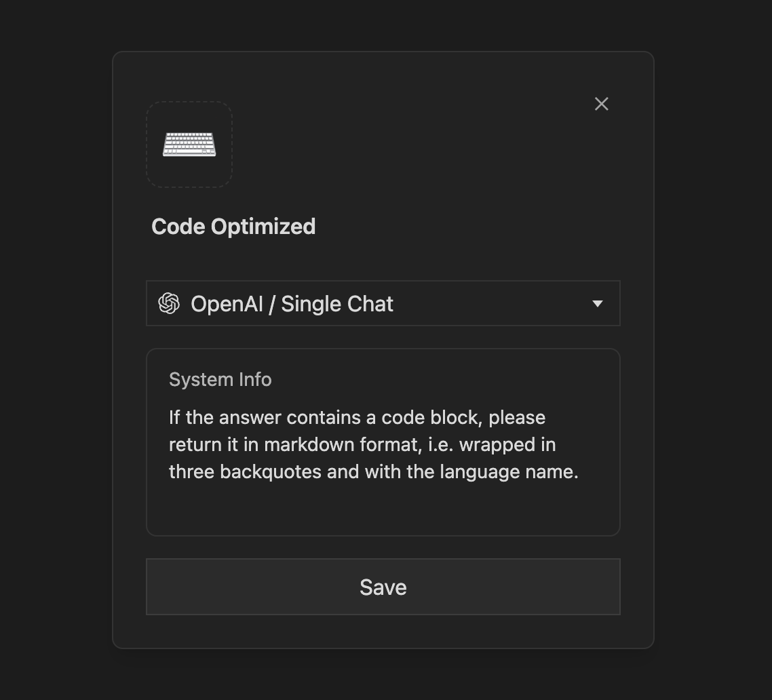Click the Code Optimized title

click(x=233, y=226)
